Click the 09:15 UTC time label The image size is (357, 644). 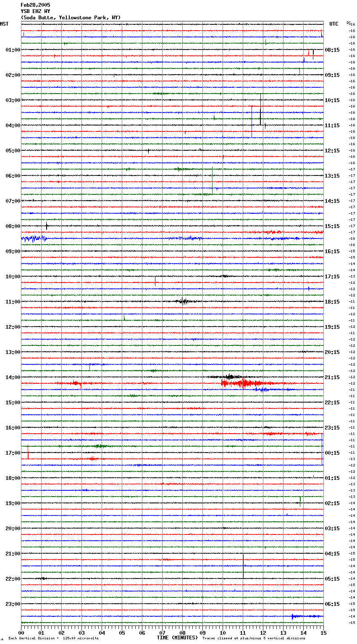pyautogui.click(x=332, y=75)
